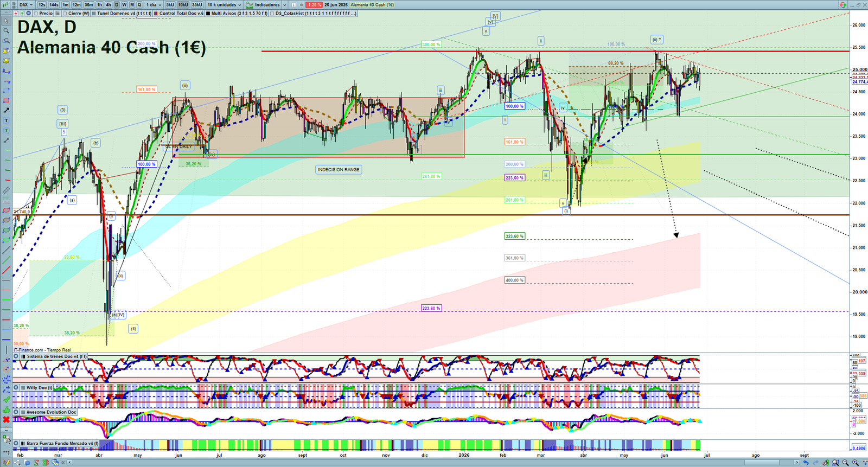Open the DAX symbol dropdown
This screenshot has width=868, height=467.
(x=26, y=5)
